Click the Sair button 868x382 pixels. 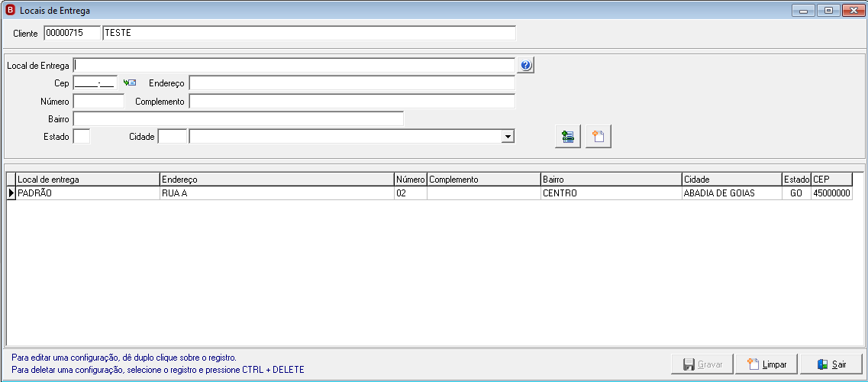831,364
